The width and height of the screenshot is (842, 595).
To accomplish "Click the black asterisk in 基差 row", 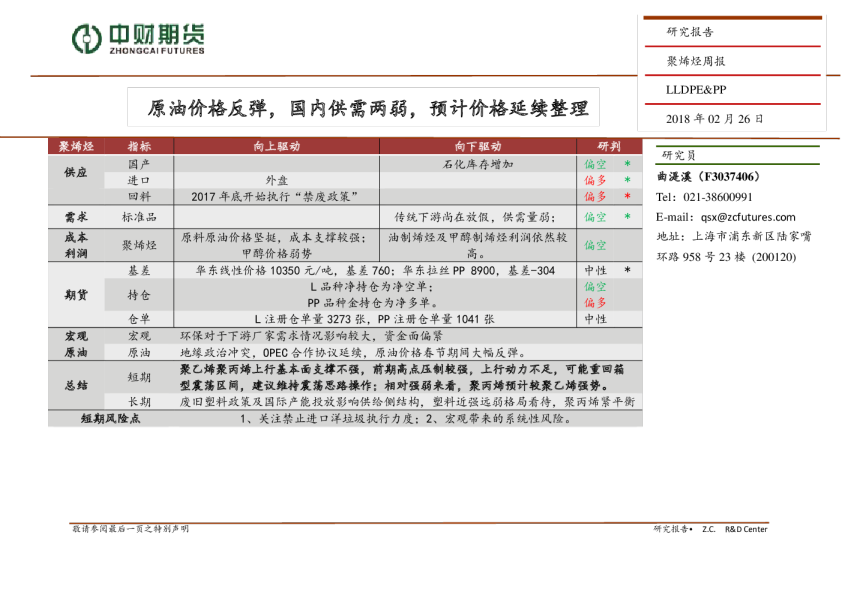I will click(627, 271).
